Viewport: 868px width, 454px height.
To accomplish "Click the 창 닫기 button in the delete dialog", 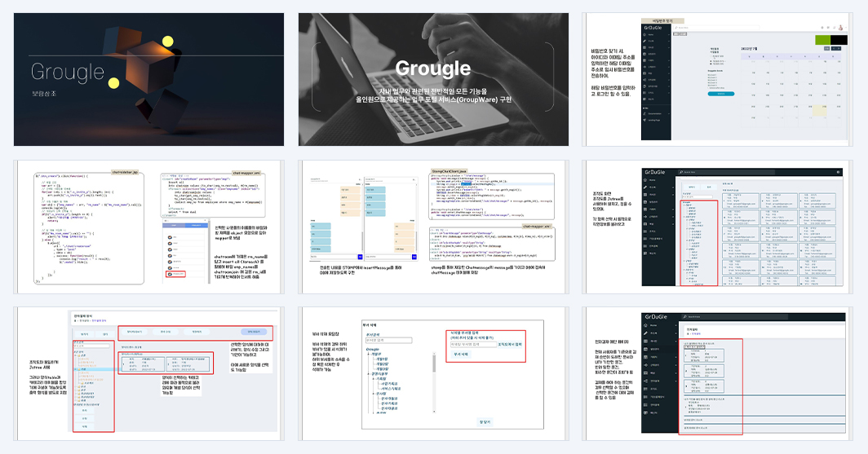I will 485,422.
